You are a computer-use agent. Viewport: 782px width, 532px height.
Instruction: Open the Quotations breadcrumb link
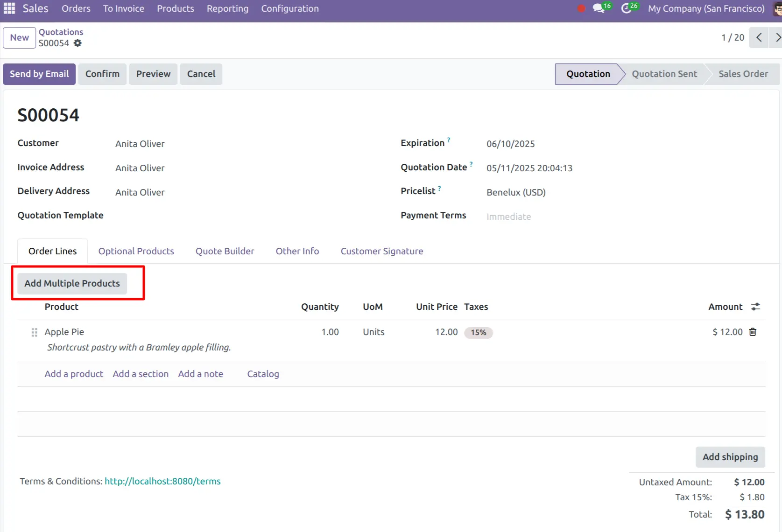point(61,32)
